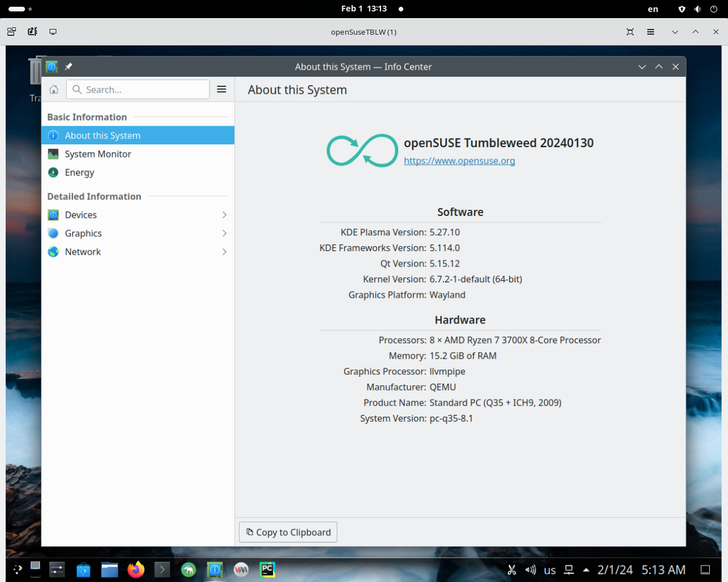Open the Network section
The image size is (728, 582).
click(x=138, y=252)
